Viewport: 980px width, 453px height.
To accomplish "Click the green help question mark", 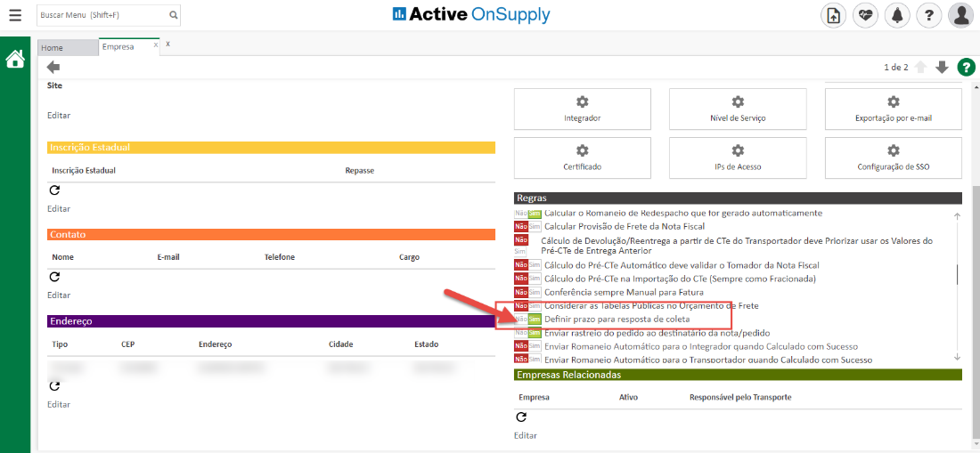I will [966, 68].
